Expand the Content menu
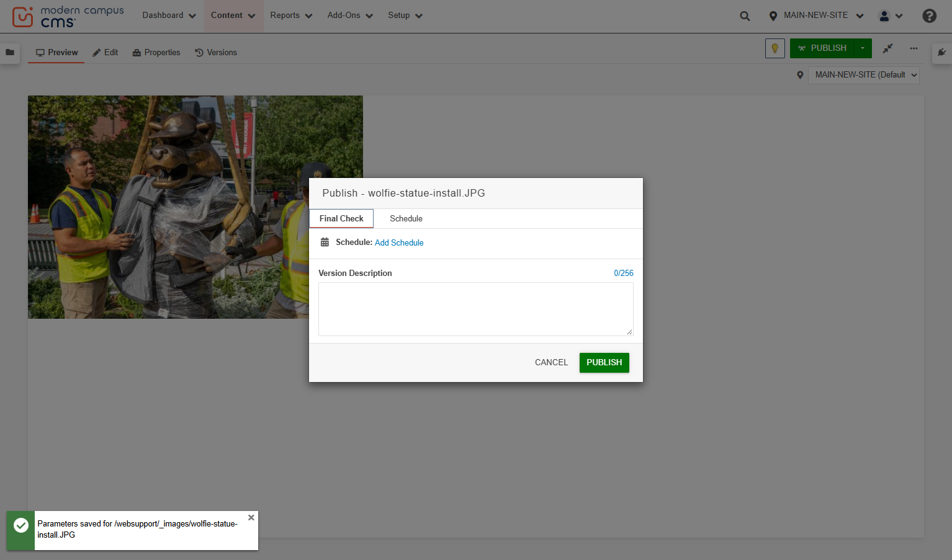 233,16
